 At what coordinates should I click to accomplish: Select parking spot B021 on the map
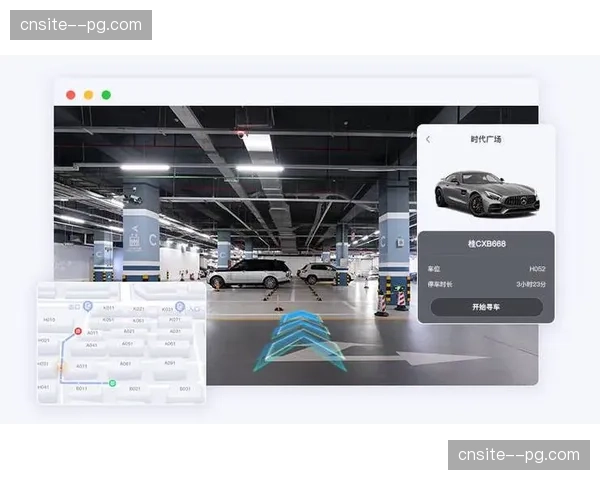(134, 388)
